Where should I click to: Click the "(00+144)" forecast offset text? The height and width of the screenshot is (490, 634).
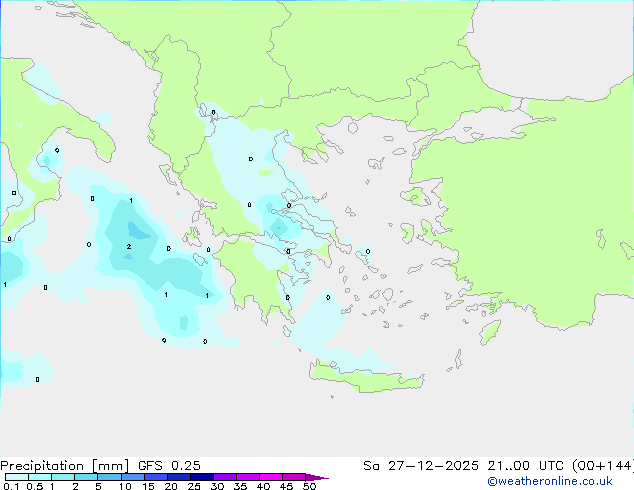(x=602, y=466)
